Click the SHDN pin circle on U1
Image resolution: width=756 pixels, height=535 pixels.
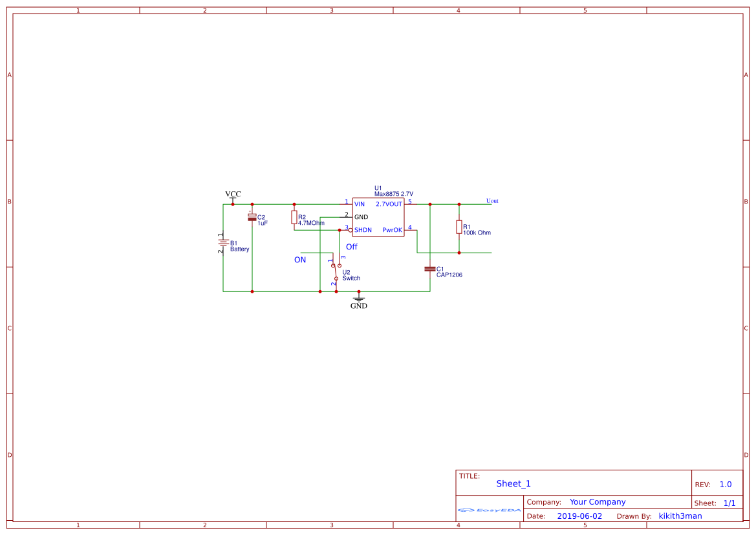351,230
